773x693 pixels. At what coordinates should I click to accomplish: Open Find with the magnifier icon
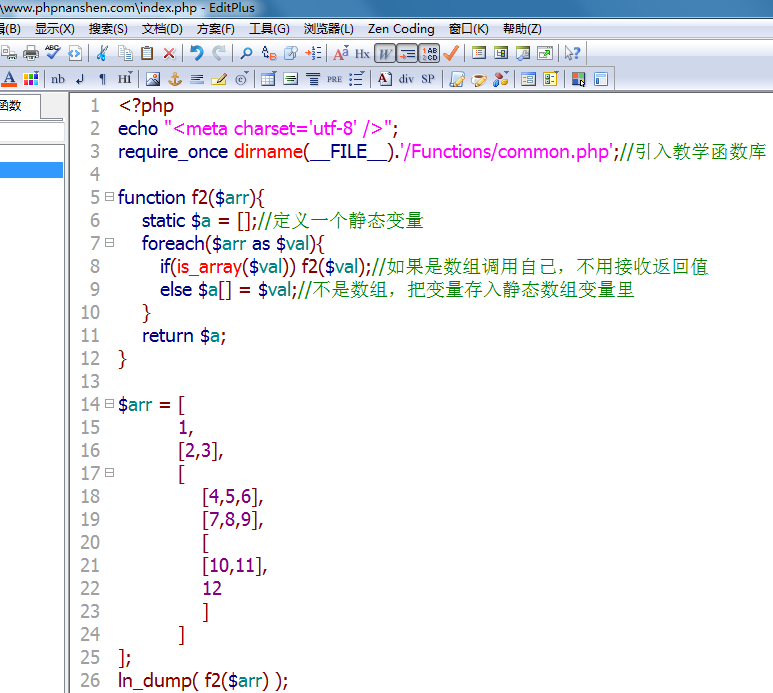246,53
